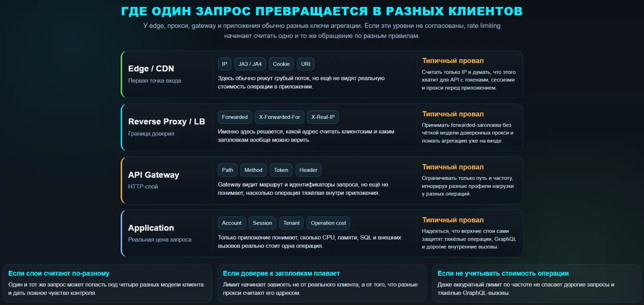Click the Header tag chip
Screen dimensions: 644x305
click(x=308, y=170)
